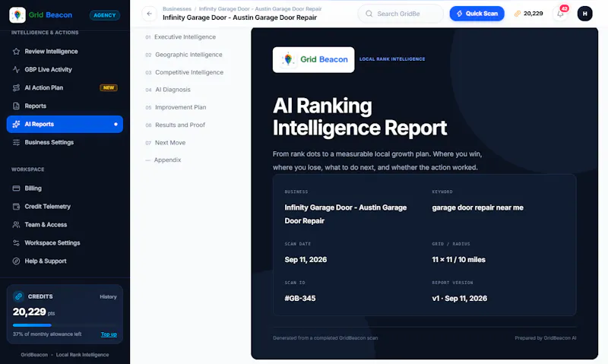This screenshot has height=364, width=608.
Task: Click the Quick Scan button
Action: [x=477, y=14]
